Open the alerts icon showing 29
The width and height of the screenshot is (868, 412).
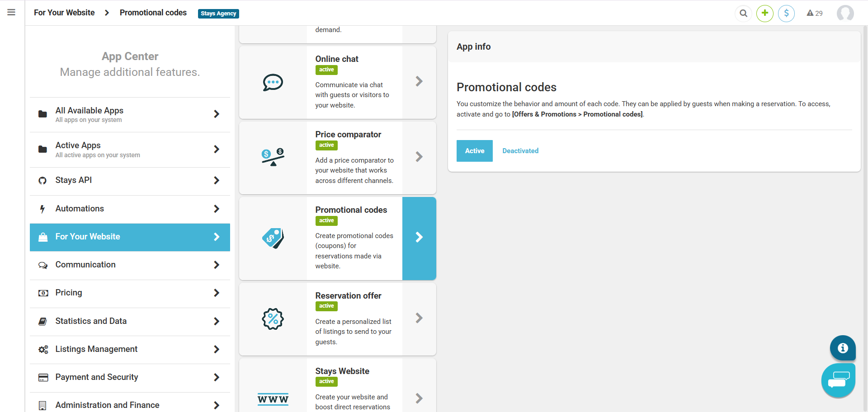point(815,13)
